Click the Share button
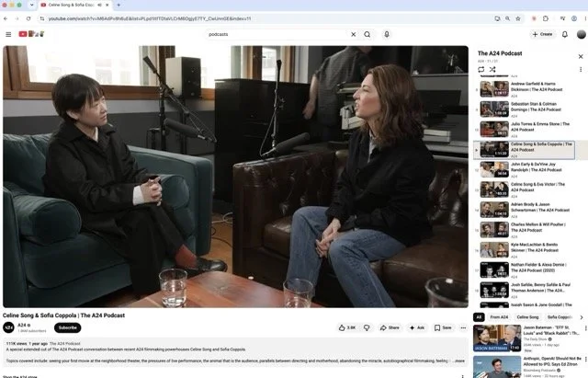Viewport: 588px width, 378px height. pyautogui.click(x=390, y=327)
